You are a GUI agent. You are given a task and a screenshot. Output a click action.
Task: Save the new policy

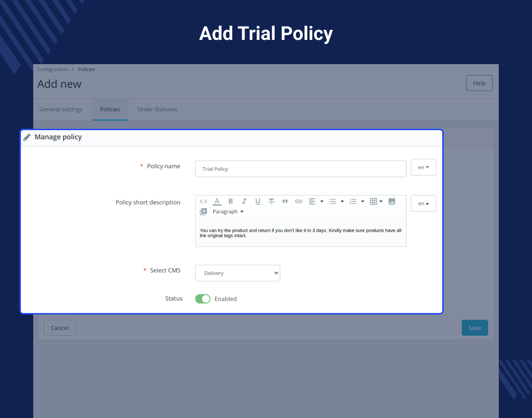click(x=475, y=328)
